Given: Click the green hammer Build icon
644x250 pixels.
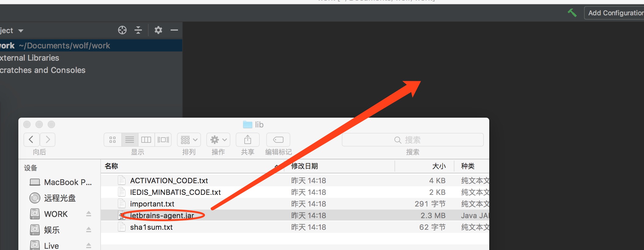Looking at the screenshot, I should click(x=572, y=13).
